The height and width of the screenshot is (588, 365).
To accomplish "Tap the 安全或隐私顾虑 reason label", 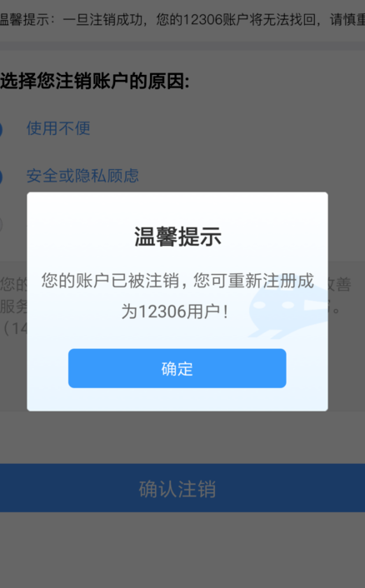I will pyautogui.click(x=82, y=176).
